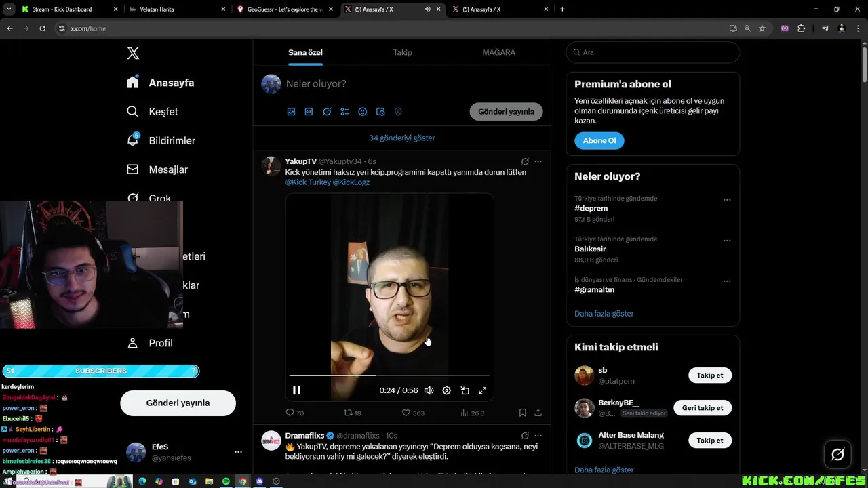Viewport: 868px width, 488px height.
Task: Click the Abone Ol premium button
Action: [x=599, y=140]
